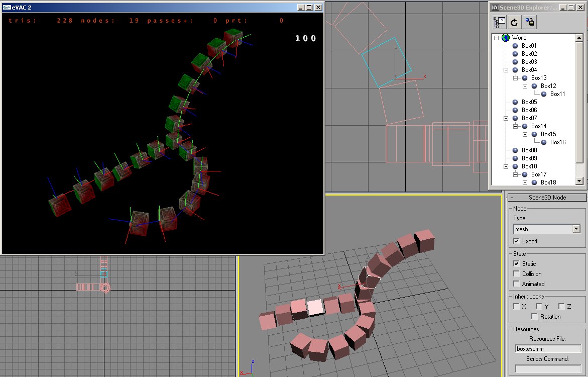Toggle the Rotation inherit lock
The height and width of the screenshot is (377, 588).
coord(534,317)
